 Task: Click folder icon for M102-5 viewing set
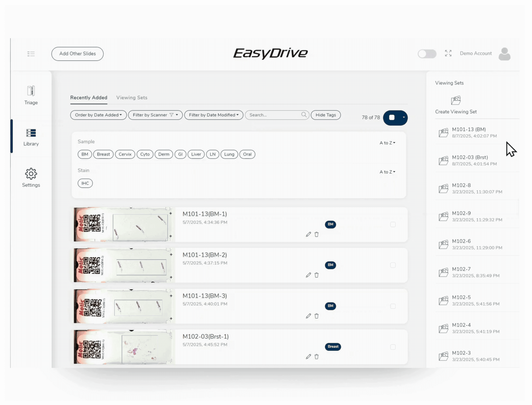443,301
